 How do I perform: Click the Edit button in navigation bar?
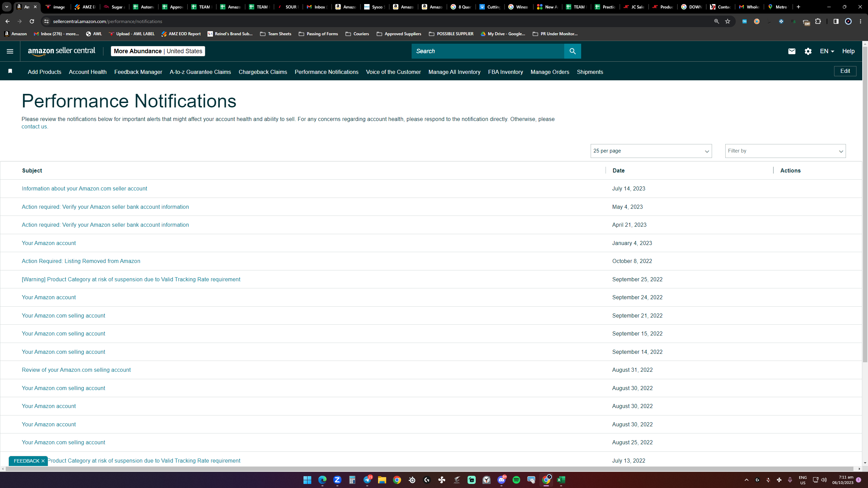click(845, 71)
